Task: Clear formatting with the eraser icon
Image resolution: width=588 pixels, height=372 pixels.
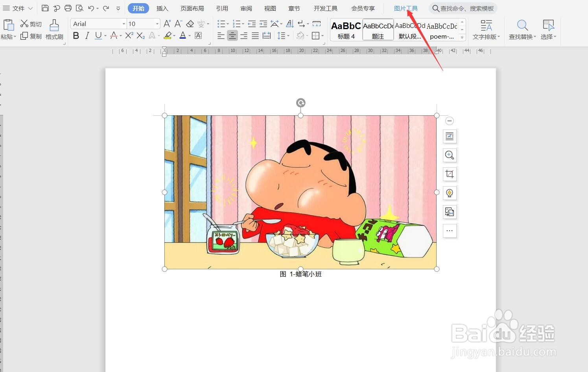Action: click(x=190, y=24)
